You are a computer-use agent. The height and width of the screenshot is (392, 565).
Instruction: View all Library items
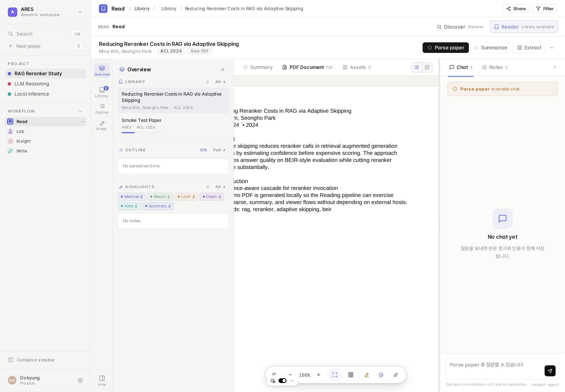tap(220, 82)
